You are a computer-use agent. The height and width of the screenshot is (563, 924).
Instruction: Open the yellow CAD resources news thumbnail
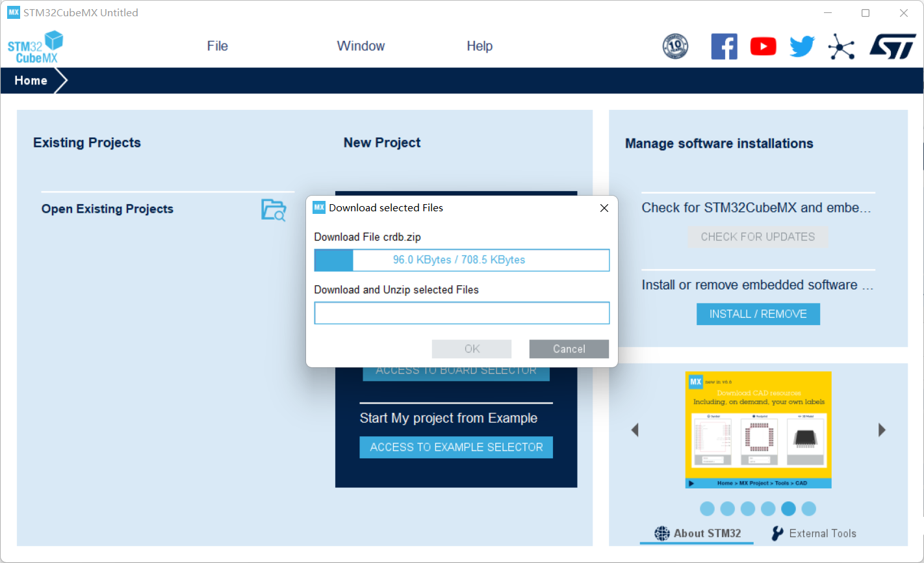(758, 430)
